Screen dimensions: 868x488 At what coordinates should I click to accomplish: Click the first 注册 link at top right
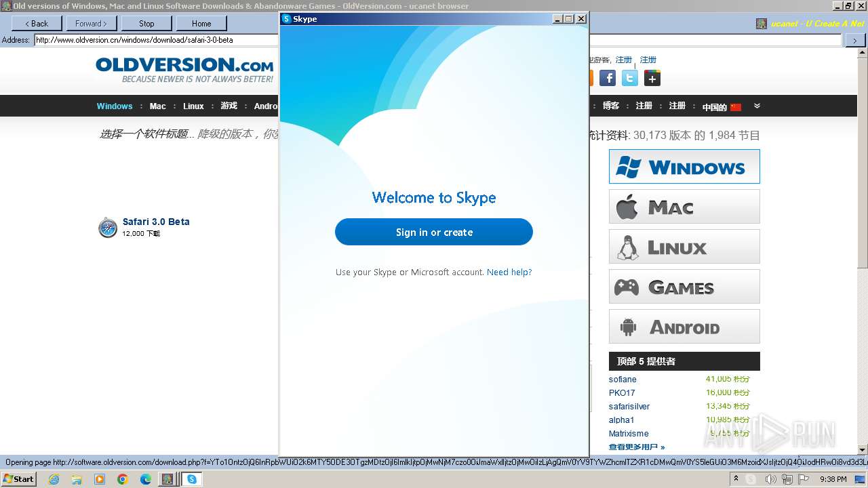tap(624, 60)
